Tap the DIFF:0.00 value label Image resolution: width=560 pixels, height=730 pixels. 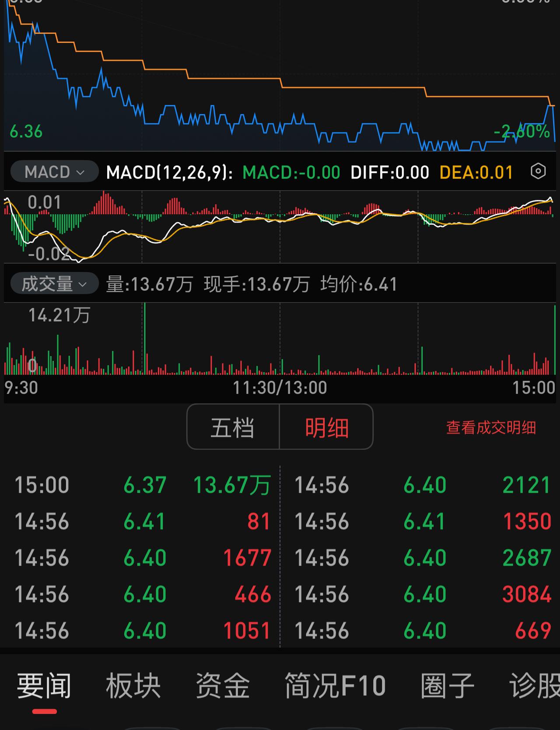tap(390, 172)
